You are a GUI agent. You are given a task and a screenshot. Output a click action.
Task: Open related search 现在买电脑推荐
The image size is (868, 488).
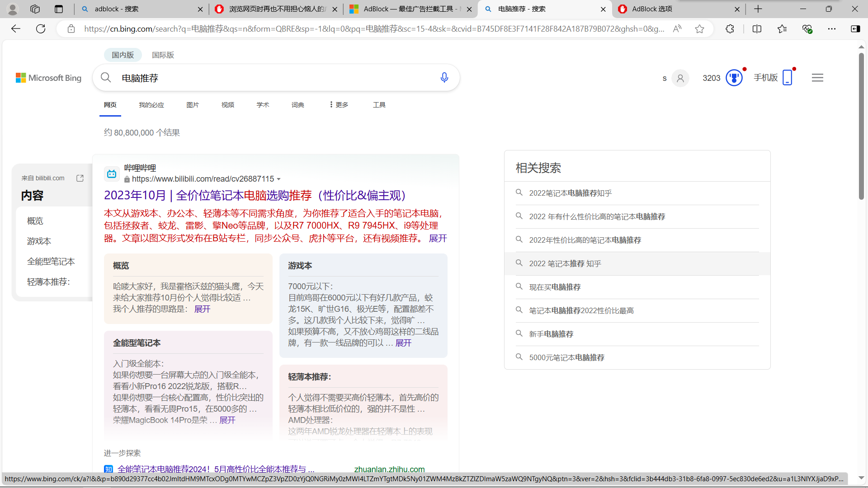pyautogui.click(x=555, y=287)
